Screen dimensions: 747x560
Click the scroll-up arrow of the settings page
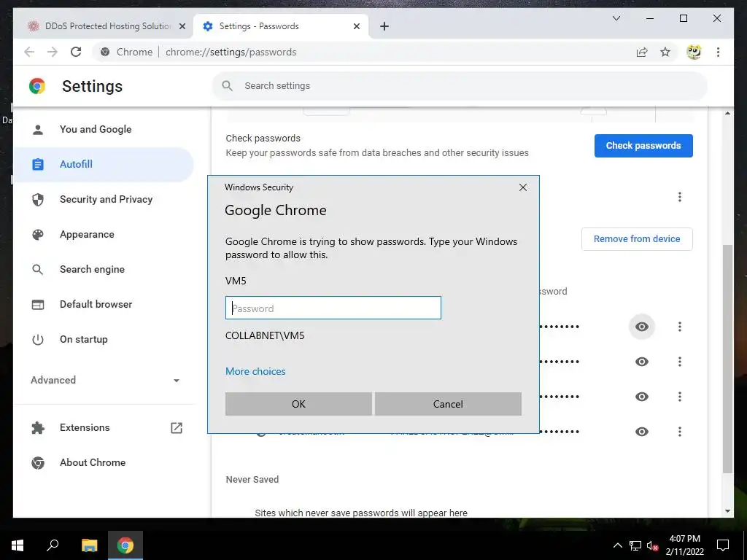[x=727, y=113]
